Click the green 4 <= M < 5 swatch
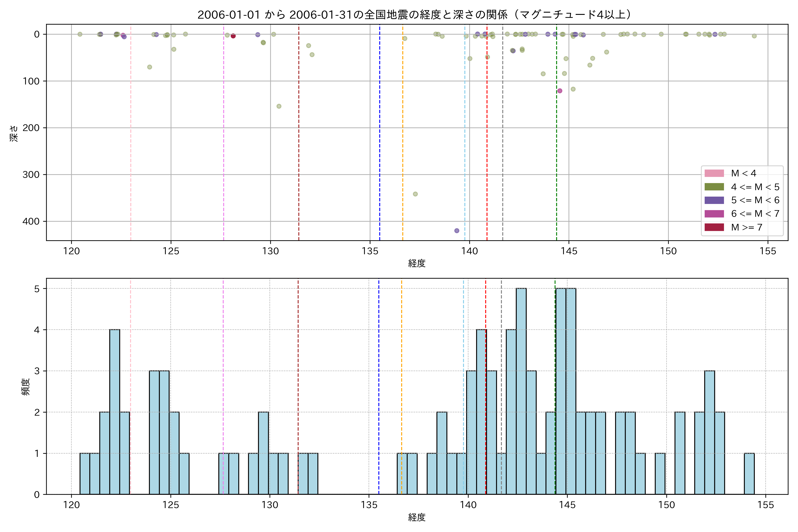The image size is (798, 532). click(x=714, y=187)
